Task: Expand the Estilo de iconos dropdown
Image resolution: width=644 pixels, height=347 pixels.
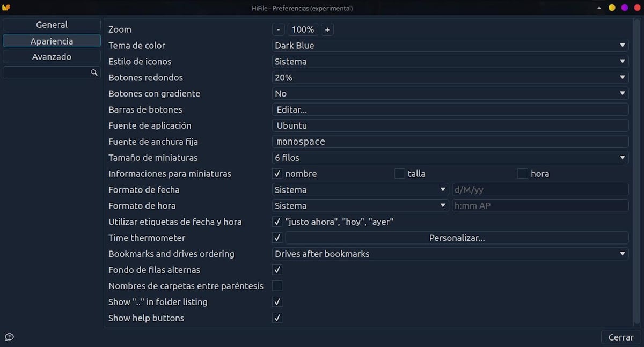Action: [x=450, y=62]
